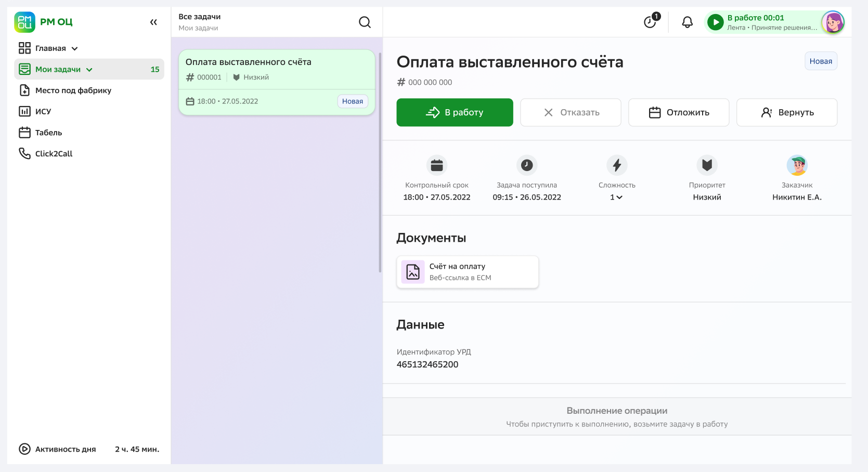Click the Активность дня play icon
The width and height of the screenshot is (868, 472).
click(x=24, y=449)
